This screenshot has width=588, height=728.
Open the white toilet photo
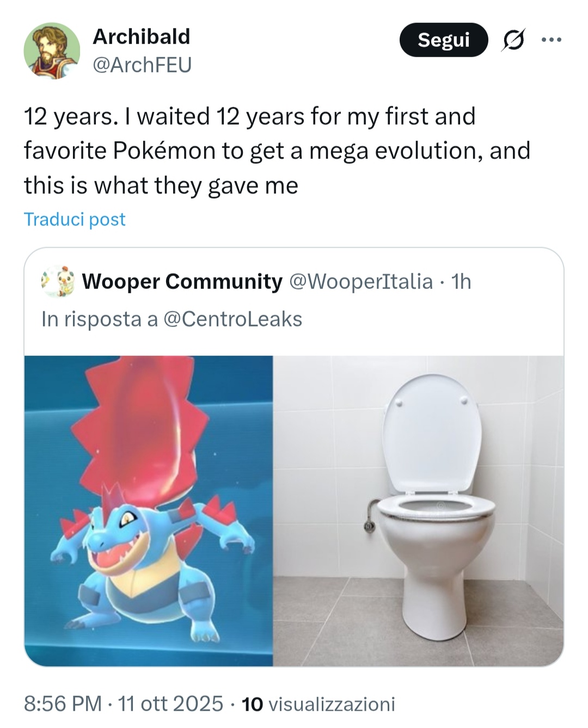[x=418, y=510]
